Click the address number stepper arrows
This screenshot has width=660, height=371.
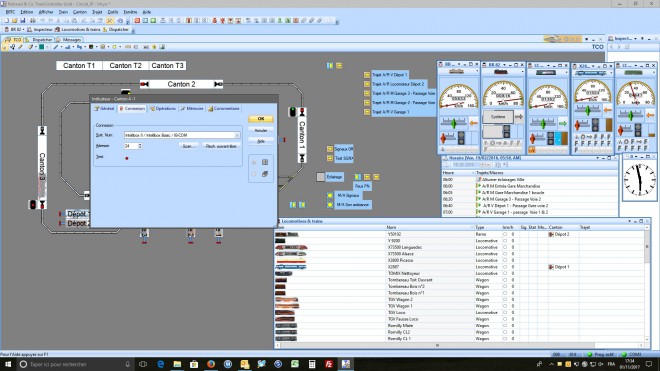click(x=140, y=146)
